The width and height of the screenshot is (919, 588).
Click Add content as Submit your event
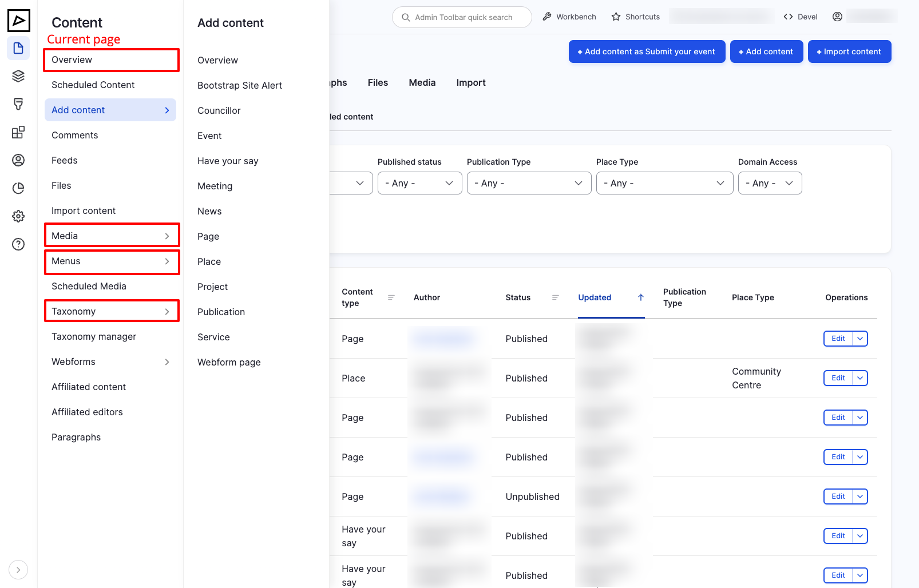(x=647, y=51)
